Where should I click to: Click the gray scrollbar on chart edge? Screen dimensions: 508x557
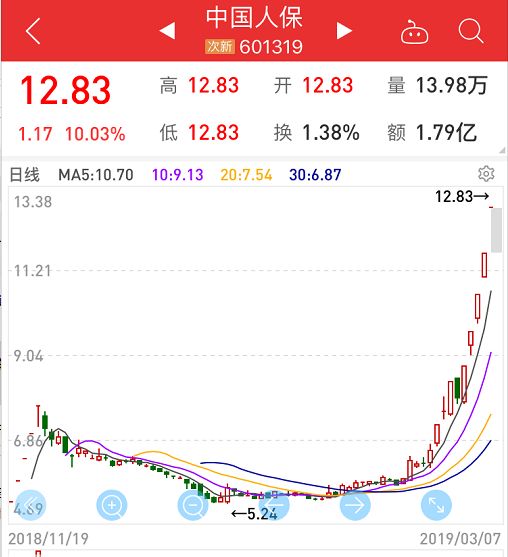pos(496,230)
